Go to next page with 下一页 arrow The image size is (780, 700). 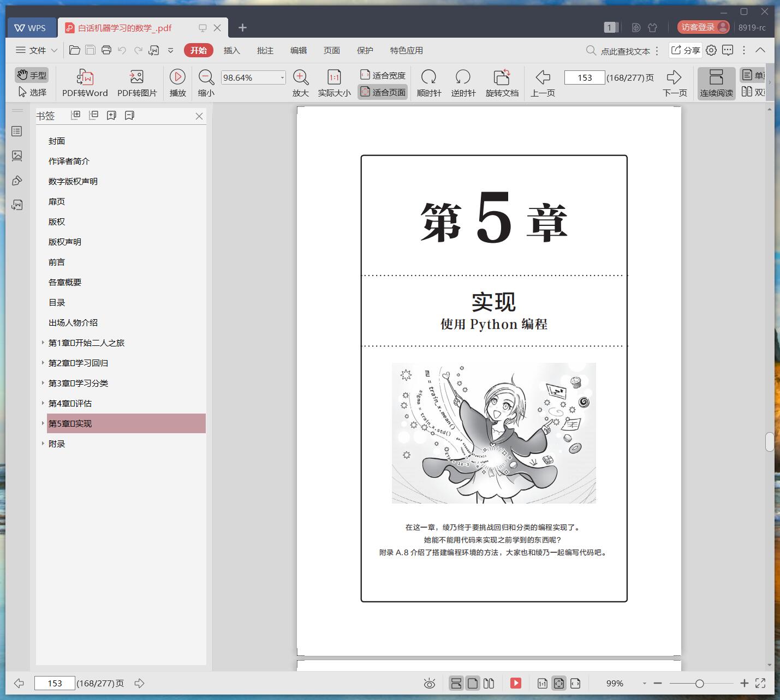point(675,77)
